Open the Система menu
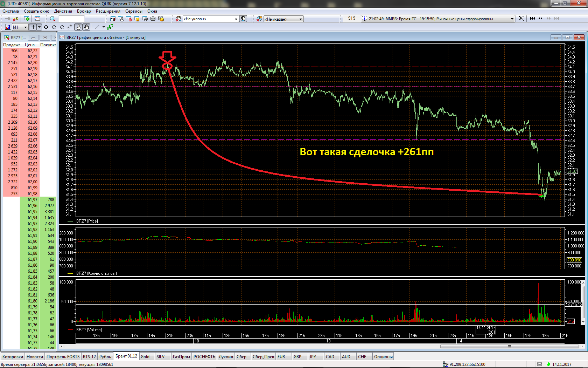This screenshot has height=368, width=588. [x=10, y=11]
